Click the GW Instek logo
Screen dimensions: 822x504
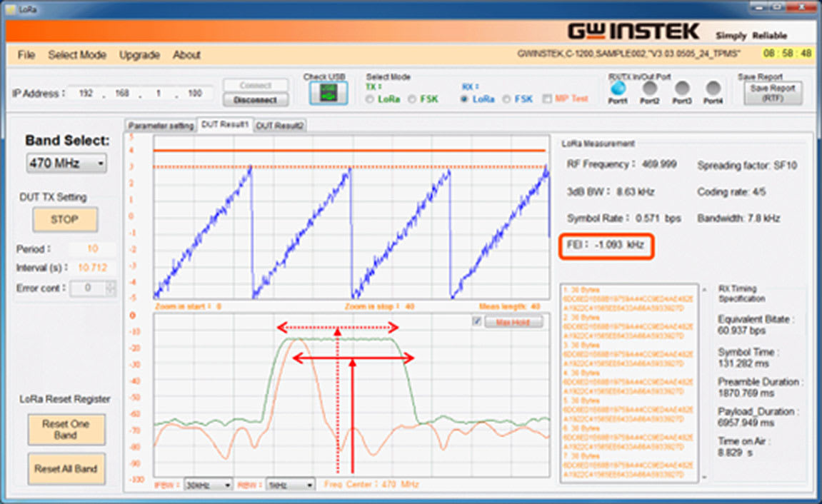pyautogui.click(x=633, y=31)
